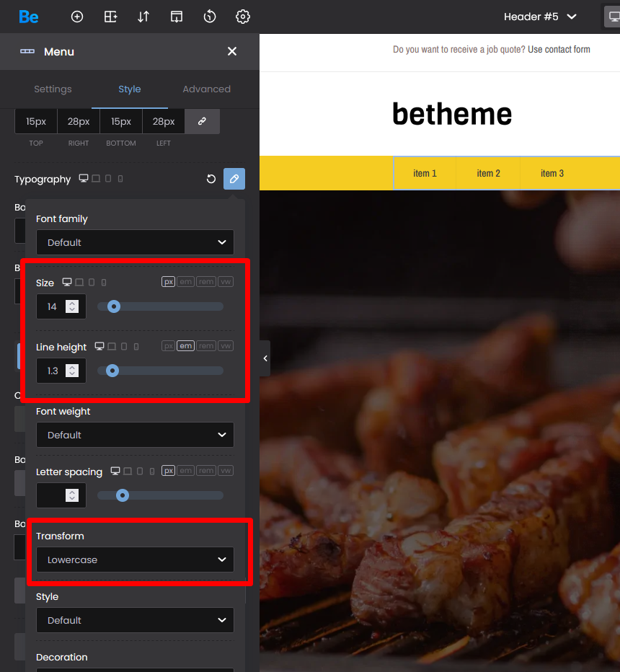Click the reorder arrows icon in toolbar

pyautogui.click(x=143, y=17)
